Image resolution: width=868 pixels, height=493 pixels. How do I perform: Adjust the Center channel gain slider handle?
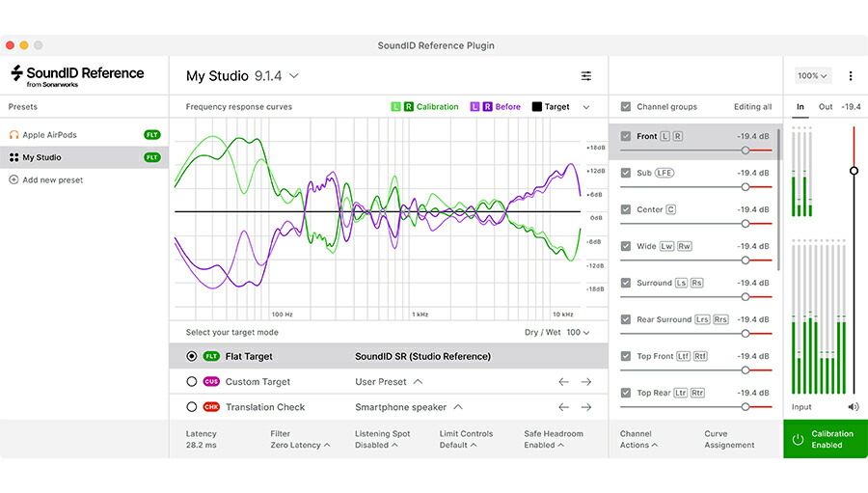[x=746, y=224]
